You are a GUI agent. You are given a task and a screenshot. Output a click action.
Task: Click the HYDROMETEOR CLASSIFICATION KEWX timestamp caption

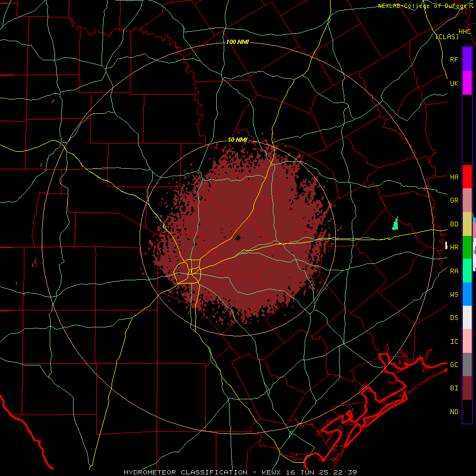(x=240, y=472)
